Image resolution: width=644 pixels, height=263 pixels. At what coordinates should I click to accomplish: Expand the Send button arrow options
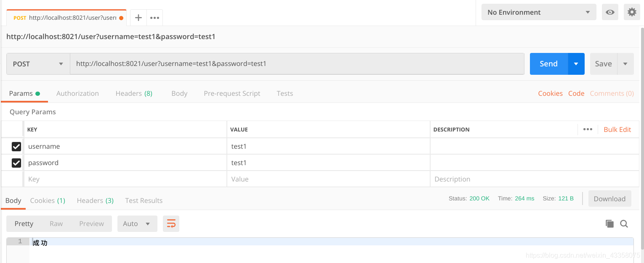tap(576, 64)
